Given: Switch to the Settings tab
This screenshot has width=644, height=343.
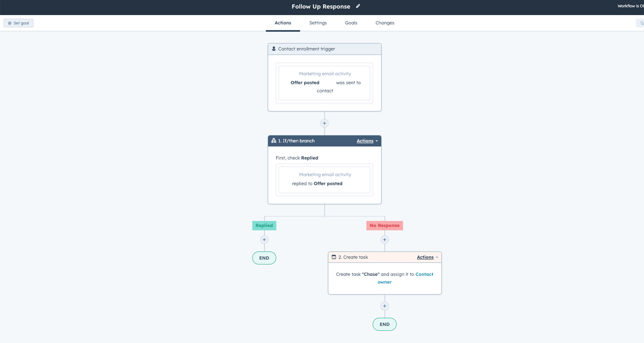Looking at the screenshot, I should tap(318, 23).
